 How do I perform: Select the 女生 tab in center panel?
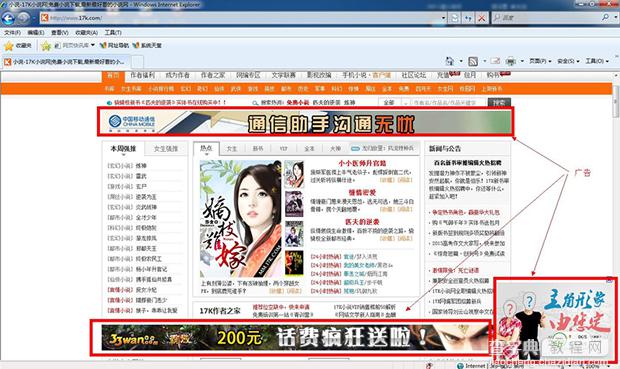232,149
